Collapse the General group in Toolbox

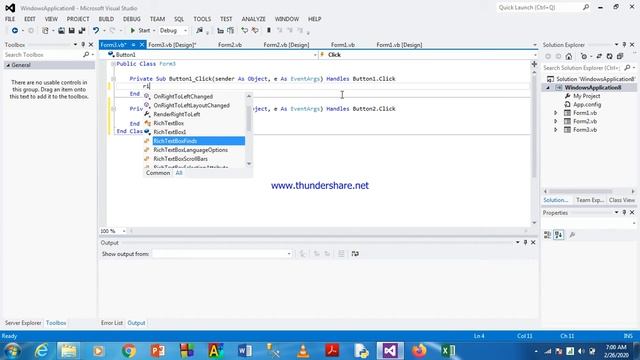pyautogui.click(x=8, y=65)
